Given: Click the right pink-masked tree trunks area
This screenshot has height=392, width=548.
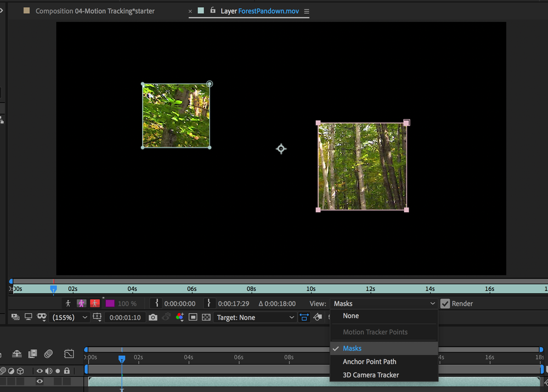Looking at the screenshot, I should coord(362,166).
